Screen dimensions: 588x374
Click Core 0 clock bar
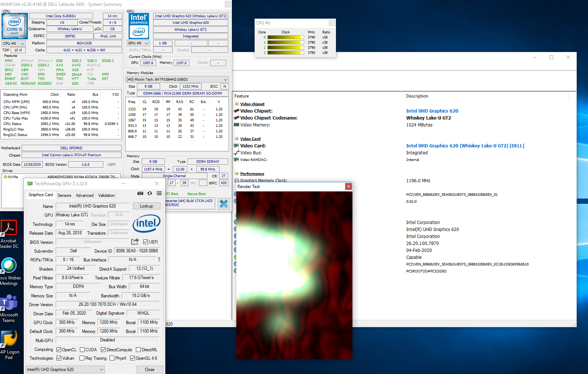[286, 37]
